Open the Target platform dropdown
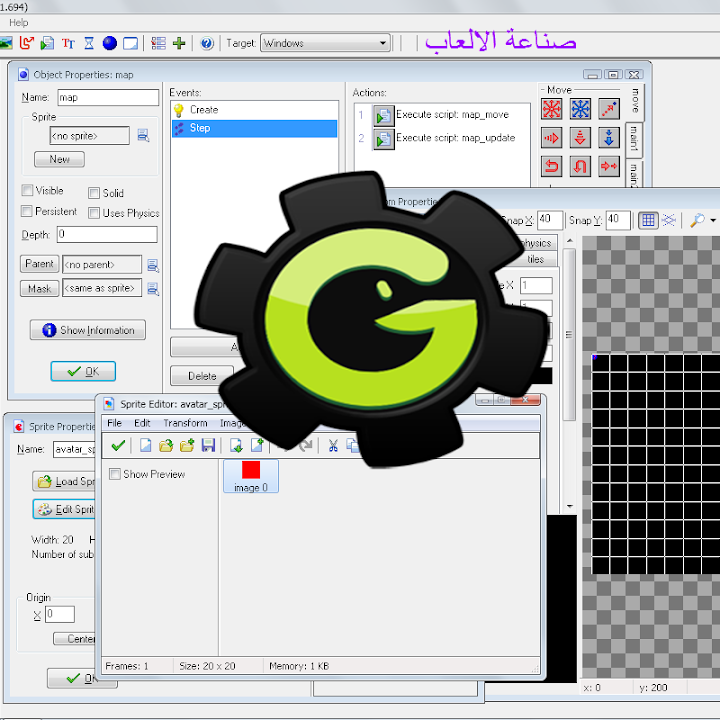 (x=325, y=43)
